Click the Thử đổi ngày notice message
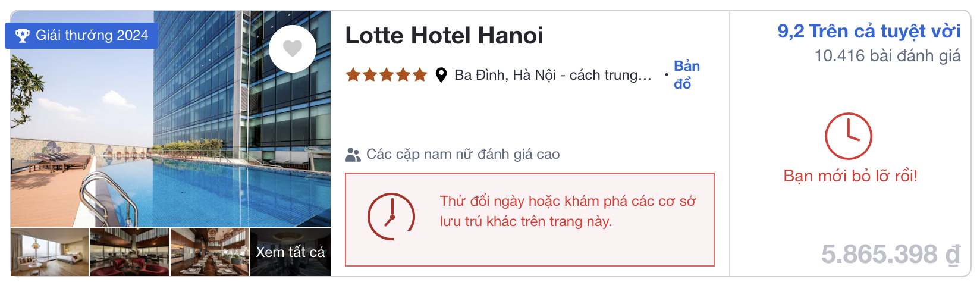The width and height of the screenshot is (980, 282). pyautogui.click(x=567, y=211)
